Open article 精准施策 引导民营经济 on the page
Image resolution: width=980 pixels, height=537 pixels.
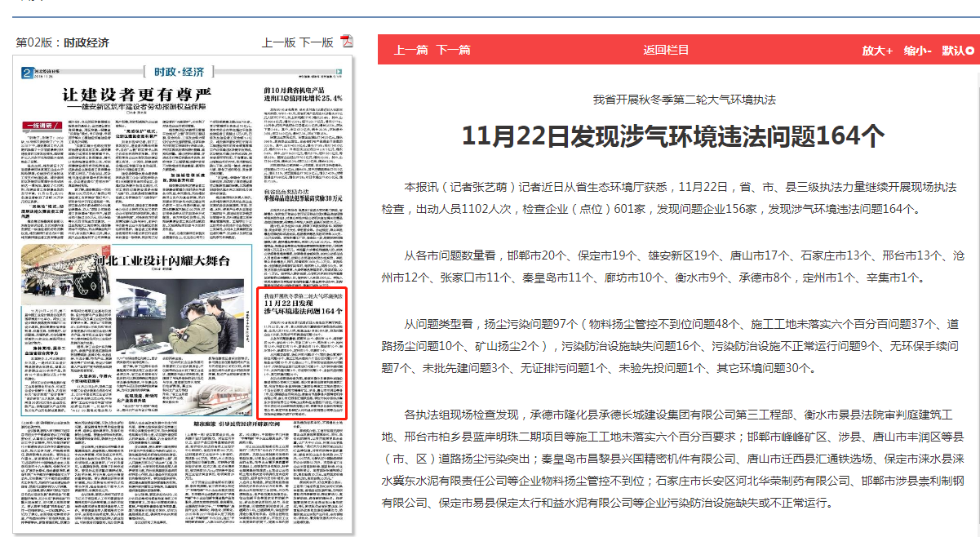[x=237, y=425]
